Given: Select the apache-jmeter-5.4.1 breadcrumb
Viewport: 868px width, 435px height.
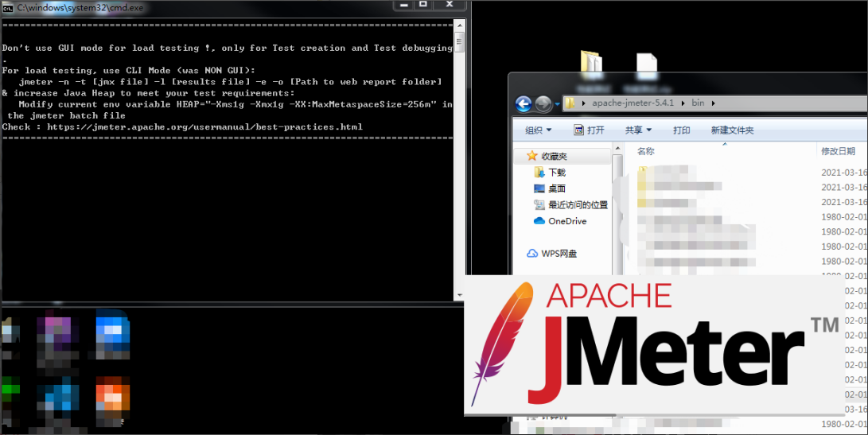Looking at the screenshot, I should (x=633, y=103).
